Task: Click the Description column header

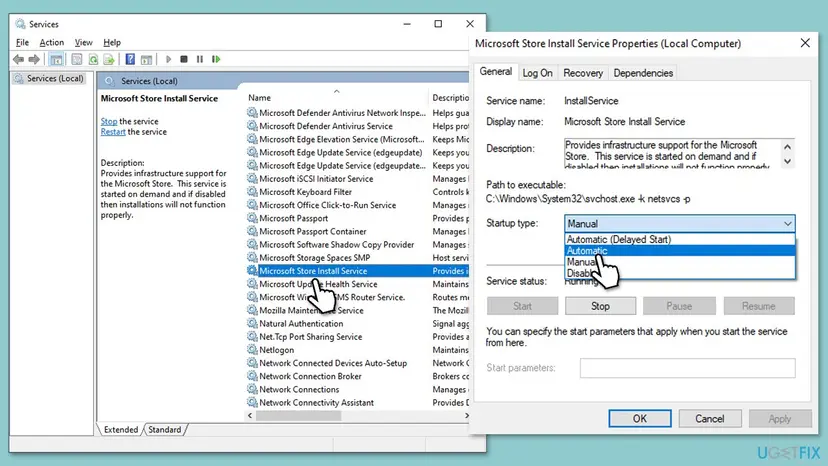Action: coord(449,97)
